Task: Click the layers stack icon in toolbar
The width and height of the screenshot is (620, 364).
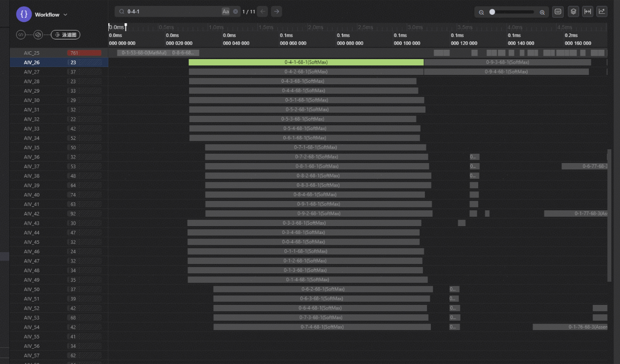Action: pyautogui.click(x=573, y=12)
